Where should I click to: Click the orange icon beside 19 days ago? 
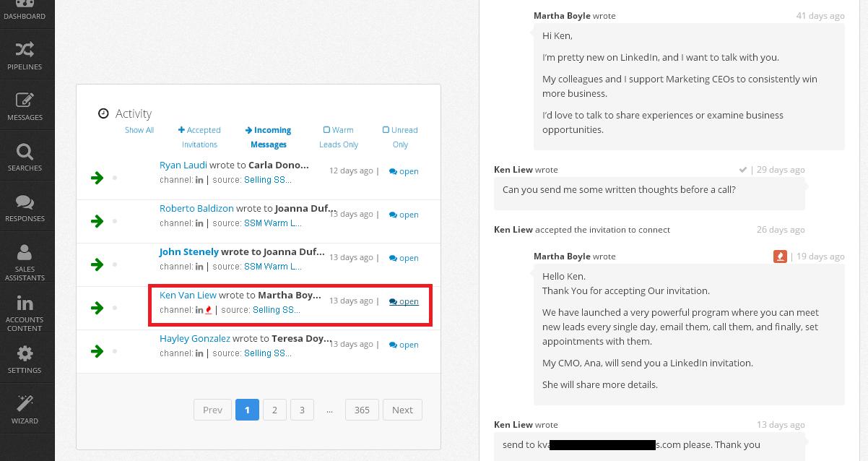(x=780, y=257)
